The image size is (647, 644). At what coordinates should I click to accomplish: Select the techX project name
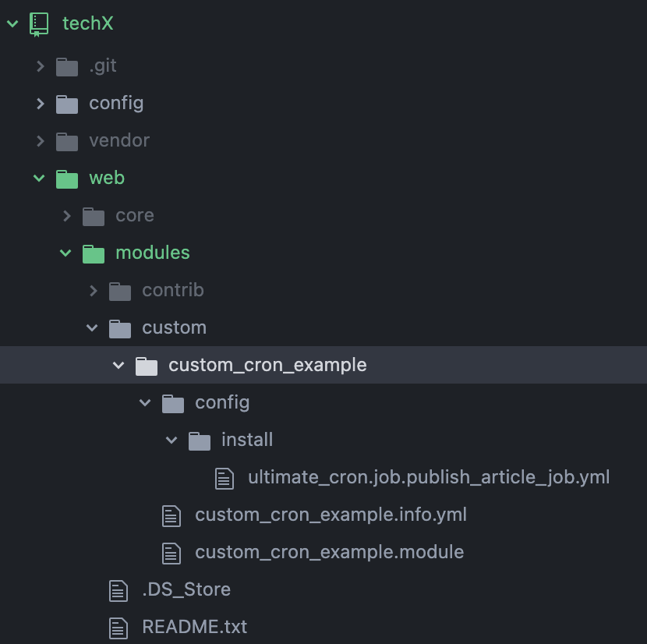click(88, 23)
